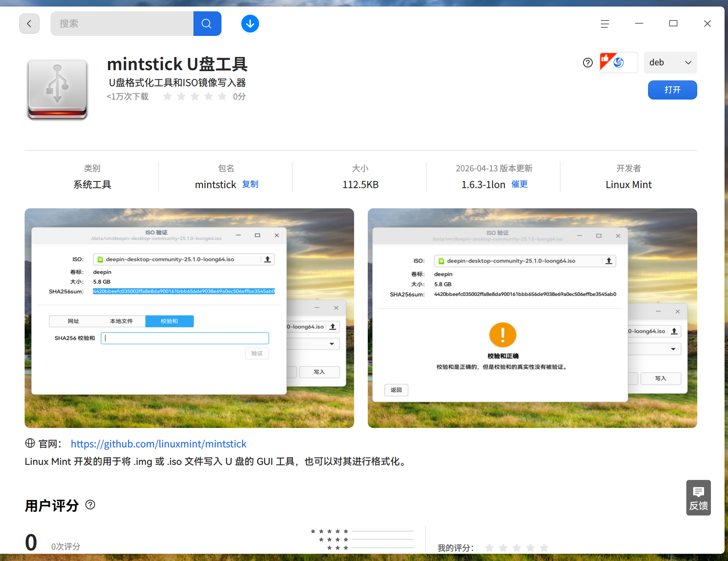The height and width of the screenshot is (561, 728).
Task: Open feedback via the 反馈 icon
Action: [x=699, y=498]
